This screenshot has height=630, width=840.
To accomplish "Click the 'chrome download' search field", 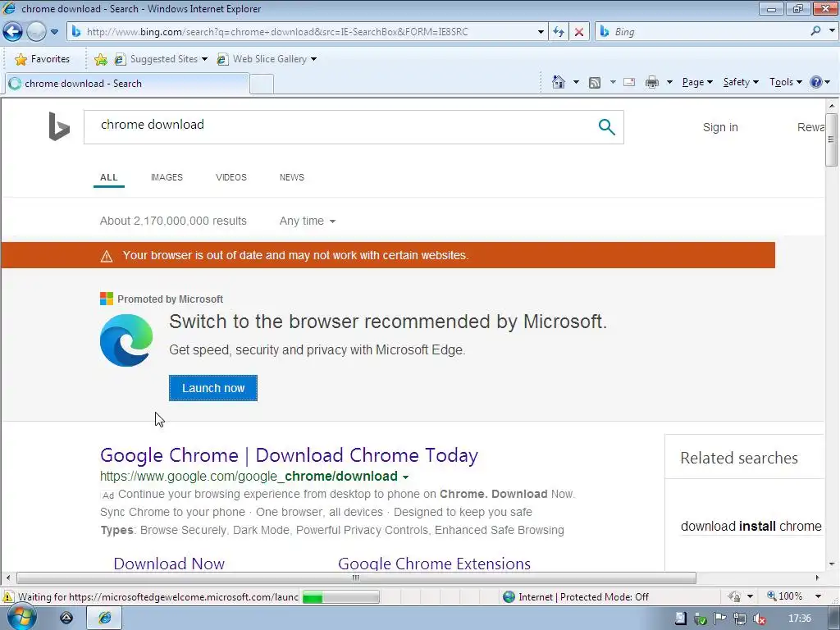I will tap(343, 127).
